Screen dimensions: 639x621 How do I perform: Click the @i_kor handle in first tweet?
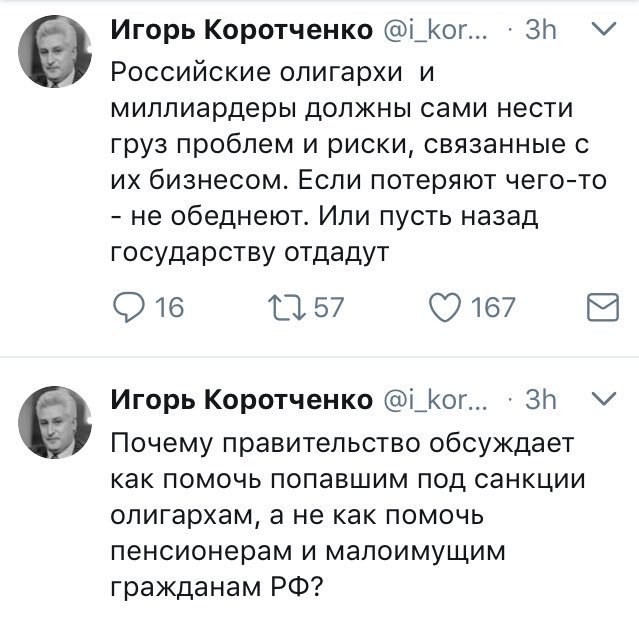437,32
